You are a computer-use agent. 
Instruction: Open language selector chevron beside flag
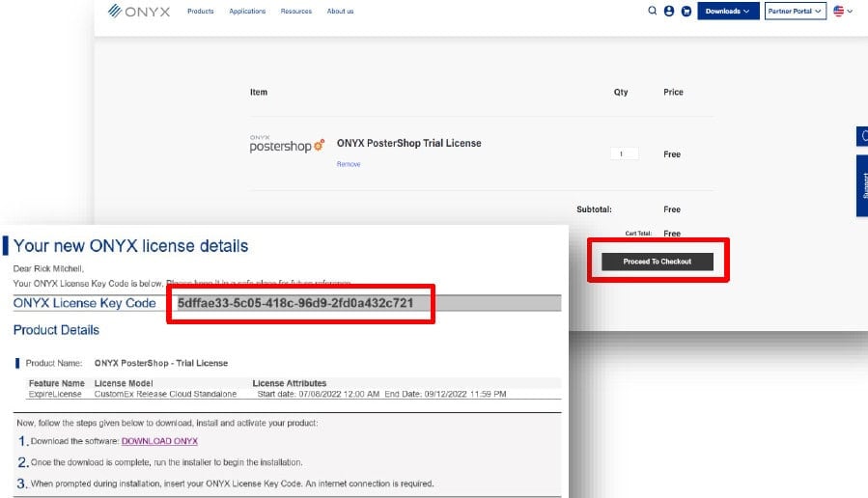point(851,12)
